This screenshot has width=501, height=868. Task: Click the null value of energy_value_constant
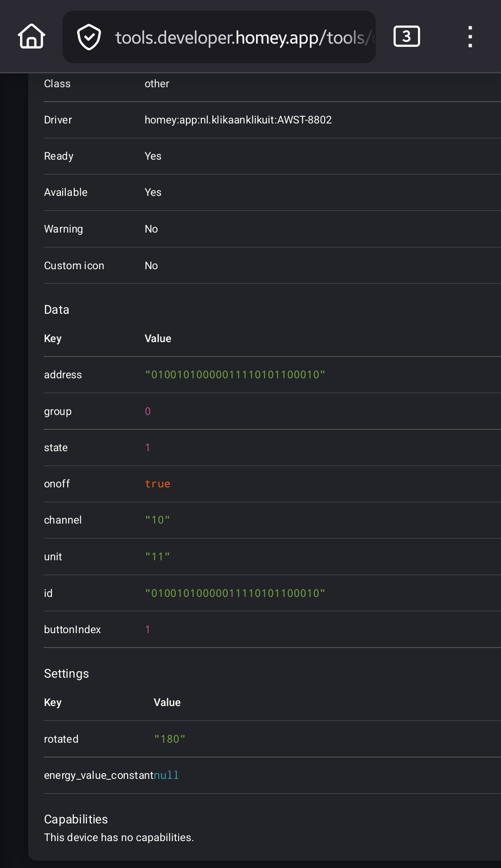point(166,775)
